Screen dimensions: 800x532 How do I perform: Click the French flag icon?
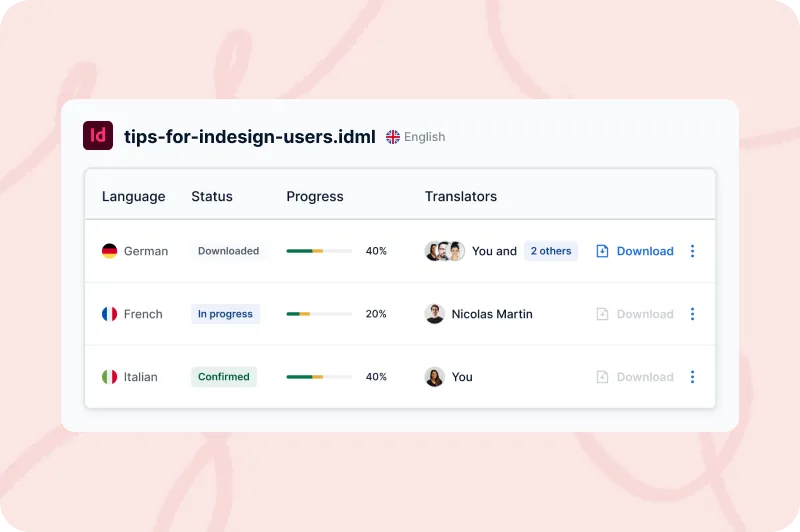[109, 314]
